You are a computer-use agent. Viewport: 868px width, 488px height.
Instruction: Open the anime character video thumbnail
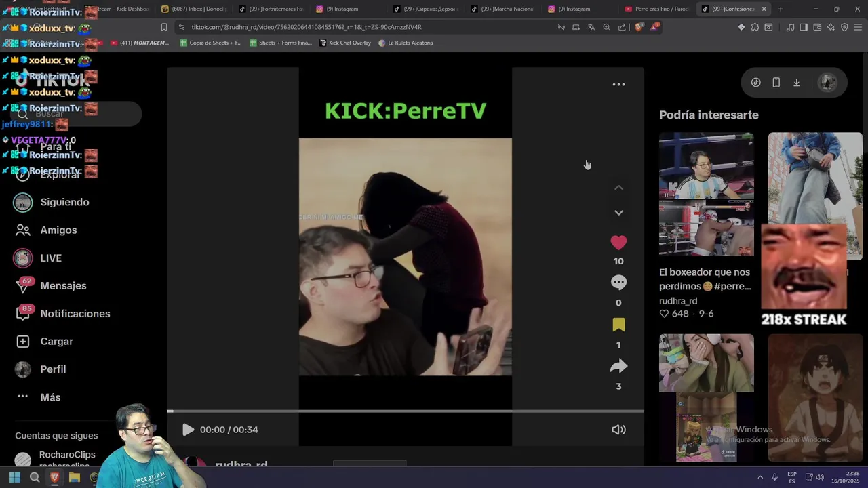815,397
